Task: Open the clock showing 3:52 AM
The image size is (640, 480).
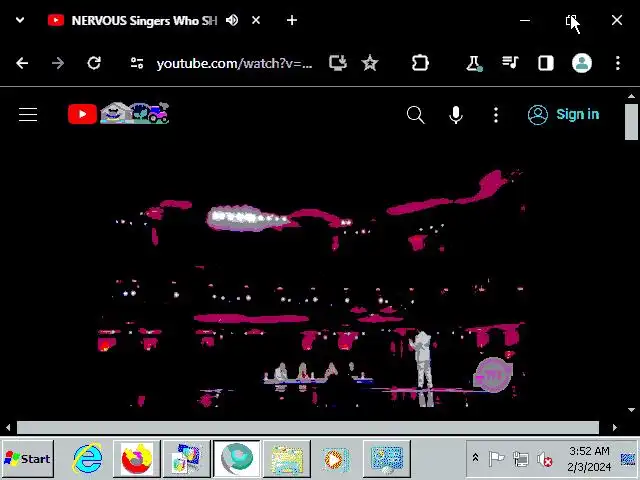Action: pyautogui.click(x=589, y=459)
